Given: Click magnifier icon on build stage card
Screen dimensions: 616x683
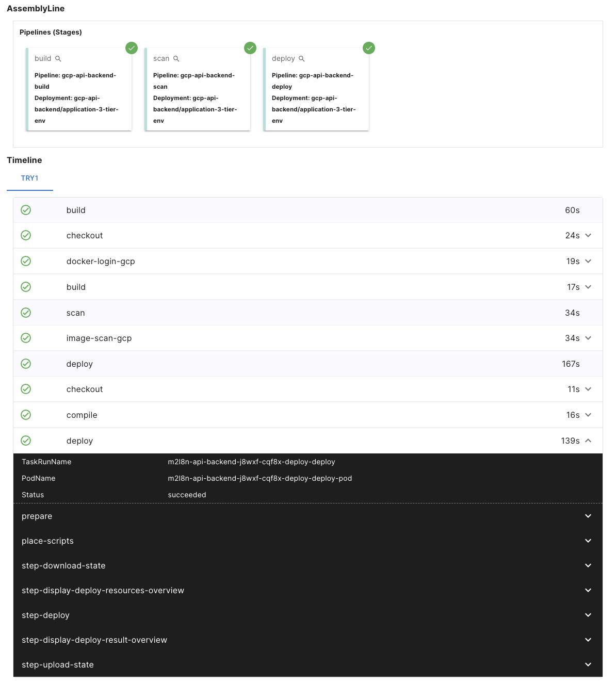Looking at the screenshot, I should (x=58, y=59).
